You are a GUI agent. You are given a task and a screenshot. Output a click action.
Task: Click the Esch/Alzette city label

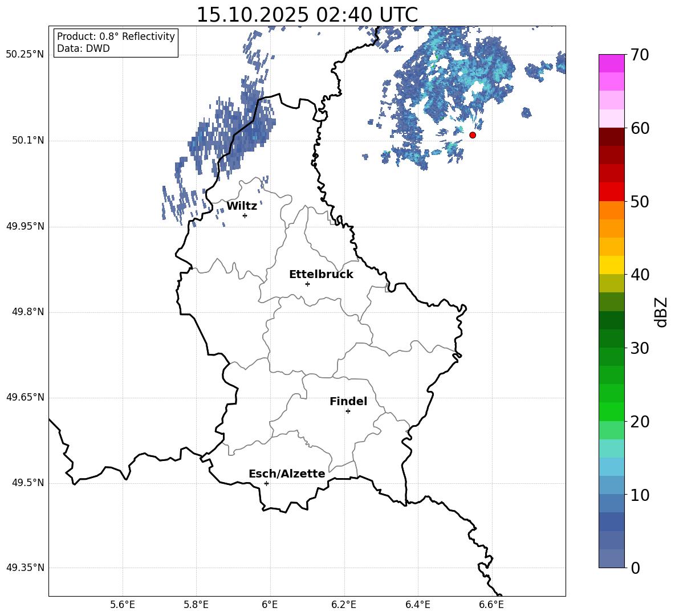(x=287, y=474)
